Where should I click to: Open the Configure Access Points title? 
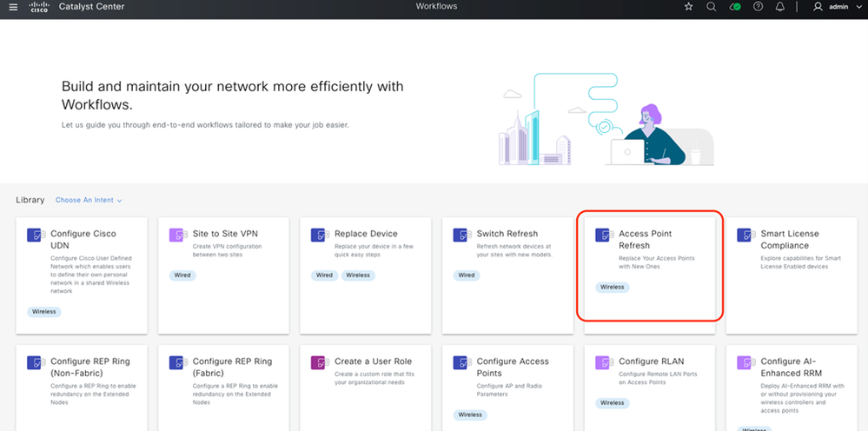(x=513, y=368)
